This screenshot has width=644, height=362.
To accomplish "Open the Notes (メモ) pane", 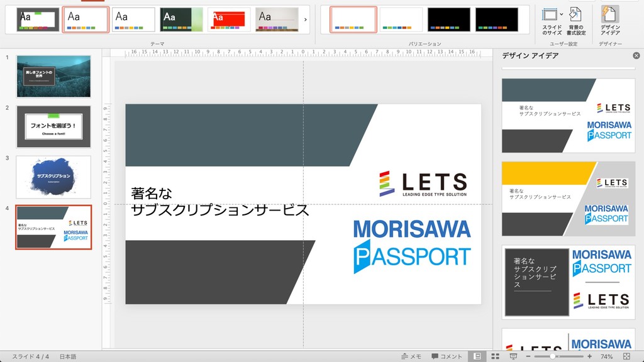I will 411,356.
